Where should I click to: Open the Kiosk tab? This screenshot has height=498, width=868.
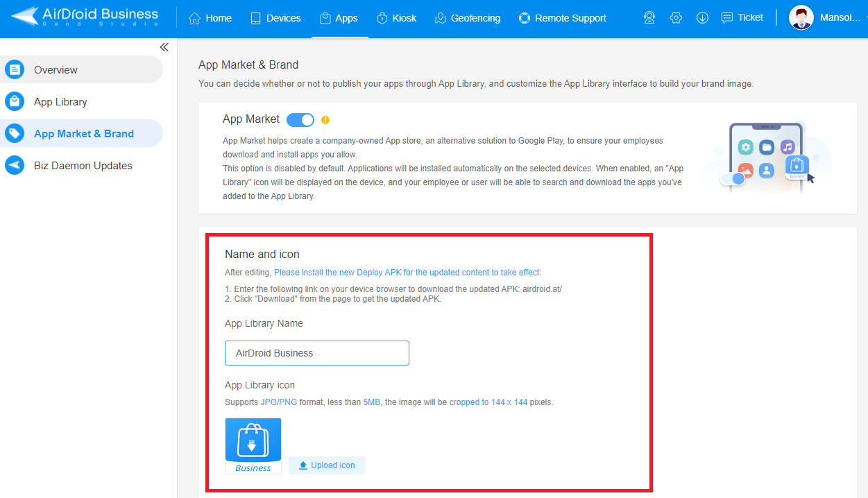[396, 18]
